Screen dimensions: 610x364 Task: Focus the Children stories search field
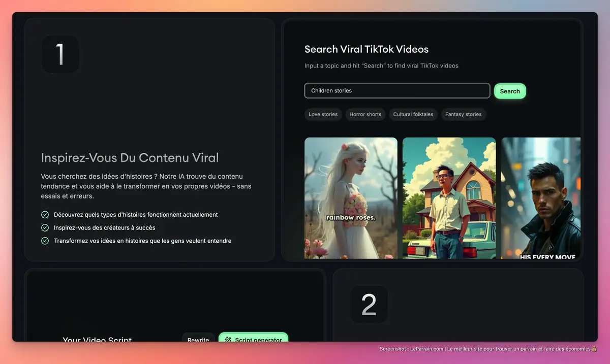point(397,91)
